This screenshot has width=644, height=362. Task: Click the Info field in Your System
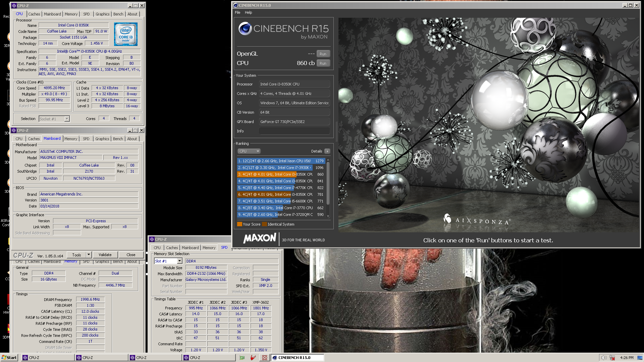[x=294, y=131]
